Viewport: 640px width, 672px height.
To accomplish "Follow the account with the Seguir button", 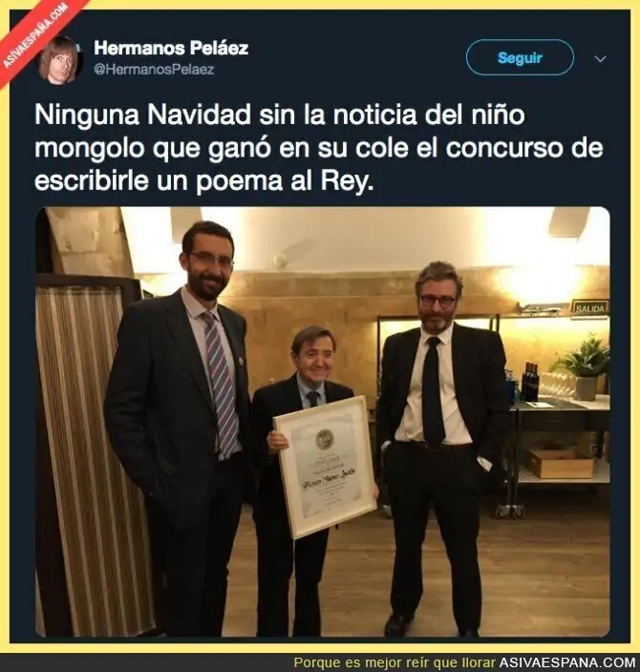I will coord(520,57).
